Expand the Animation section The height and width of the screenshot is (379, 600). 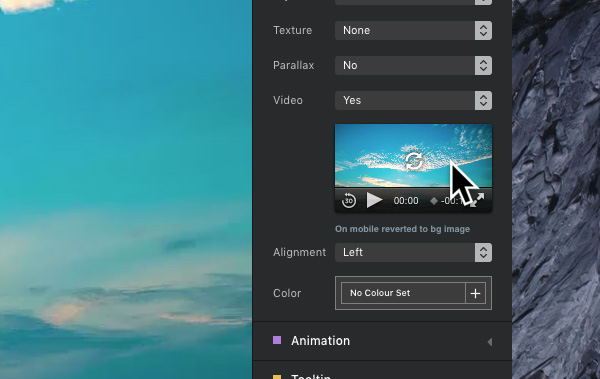382,341
